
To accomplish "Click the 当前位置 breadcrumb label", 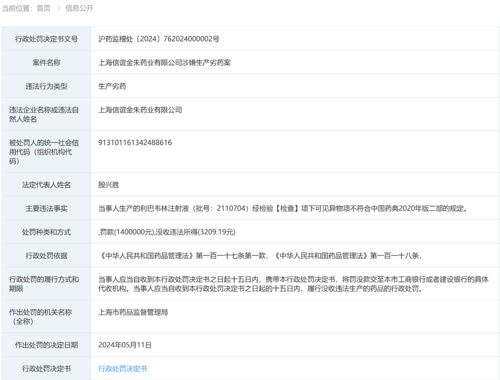I will 17,8.
